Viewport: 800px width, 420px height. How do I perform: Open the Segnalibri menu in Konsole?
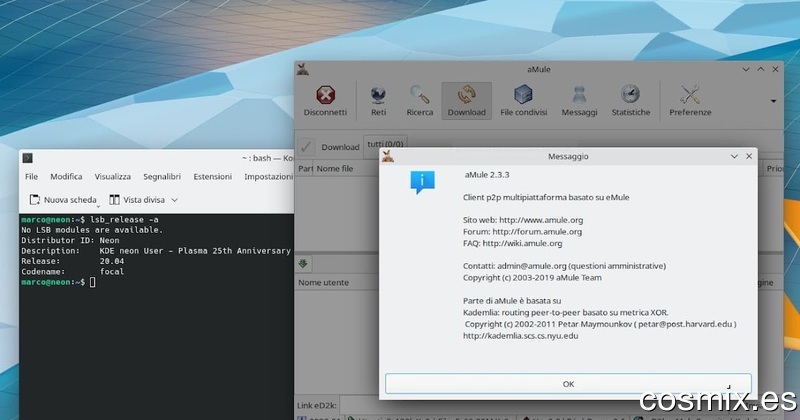coord(162,177)
